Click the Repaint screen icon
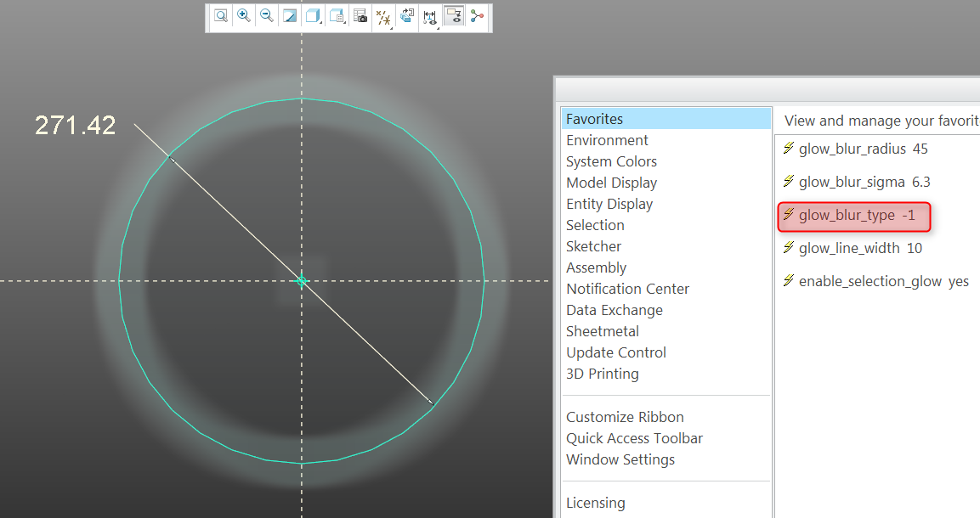 (x=290, y=16)
